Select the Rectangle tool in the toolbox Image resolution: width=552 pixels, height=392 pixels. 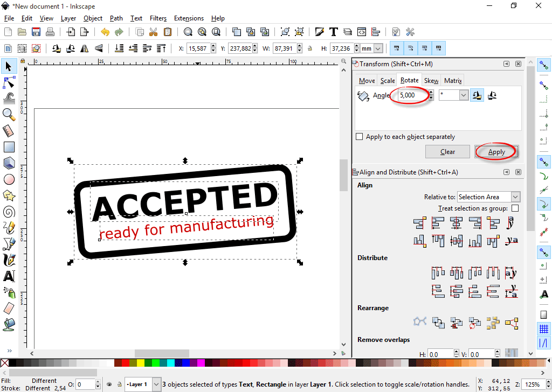pyautogui.click(x=8, y=147)
